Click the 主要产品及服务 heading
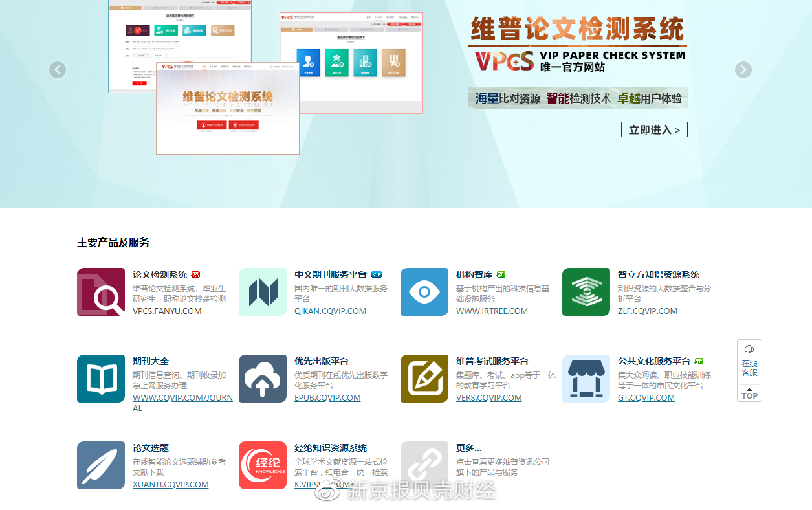 113,242
